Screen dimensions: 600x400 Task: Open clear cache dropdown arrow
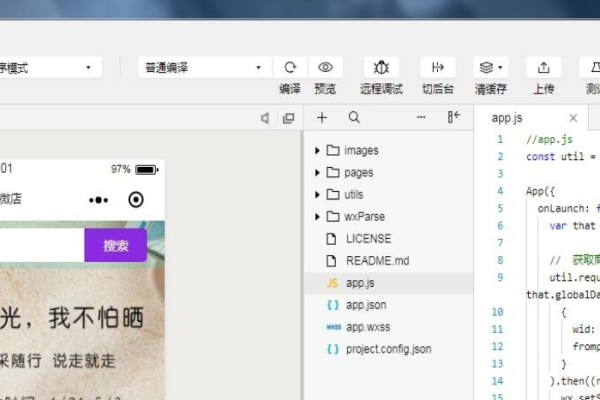coord(500,68)
